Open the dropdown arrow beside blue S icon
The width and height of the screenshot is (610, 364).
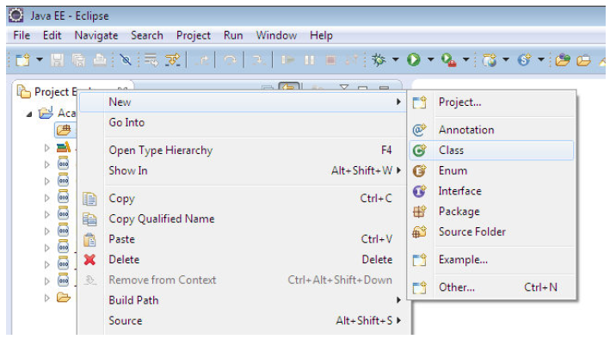[541, 60]
